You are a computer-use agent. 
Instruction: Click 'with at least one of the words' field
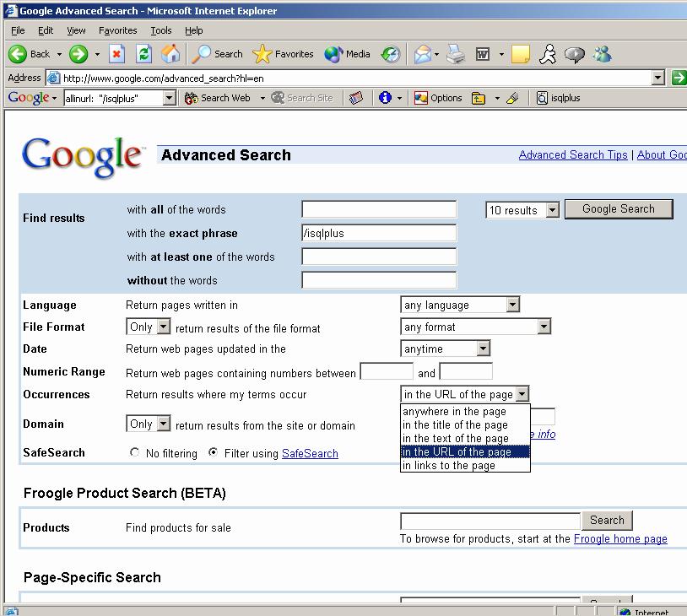click(x=379, y=257)
